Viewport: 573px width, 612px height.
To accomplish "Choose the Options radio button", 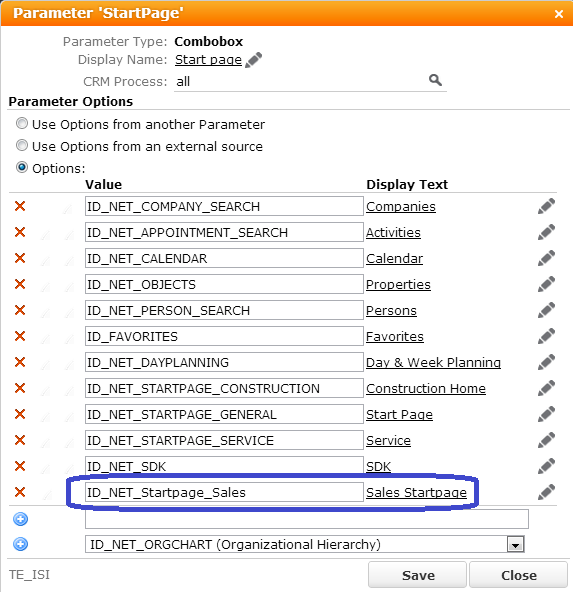I will tap(22, 167).
